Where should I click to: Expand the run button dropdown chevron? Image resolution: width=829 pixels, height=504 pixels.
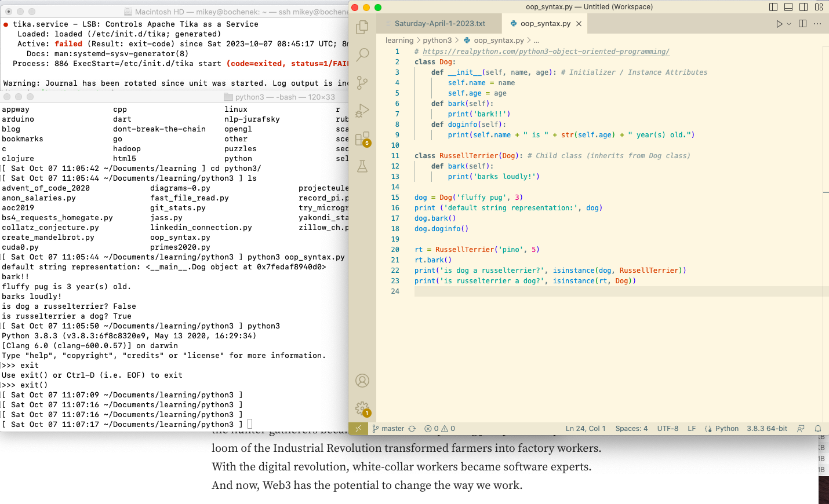click(x=790, y=23)
